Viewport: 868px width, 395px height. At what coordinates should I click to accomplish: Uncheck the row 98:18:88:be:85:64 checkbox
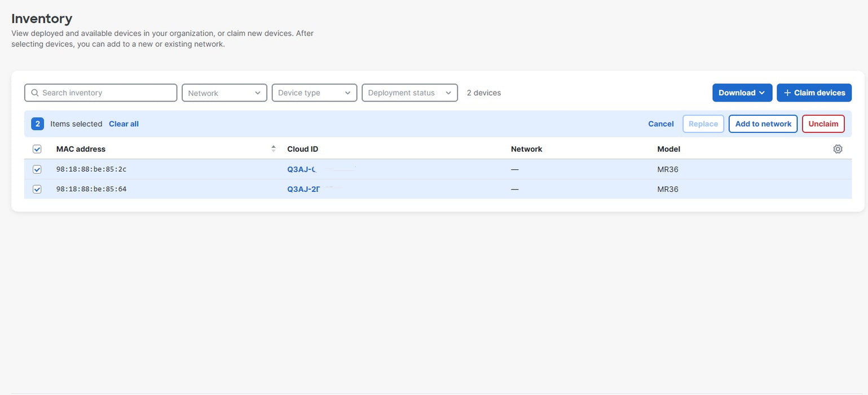(x=37, y=189)
